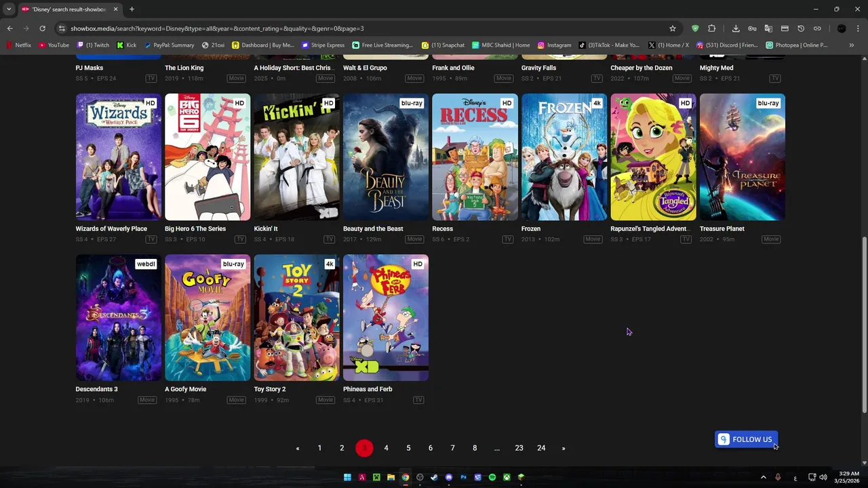Open File Explorer from the taskbar
868x488 pixels.
[391, 477]
